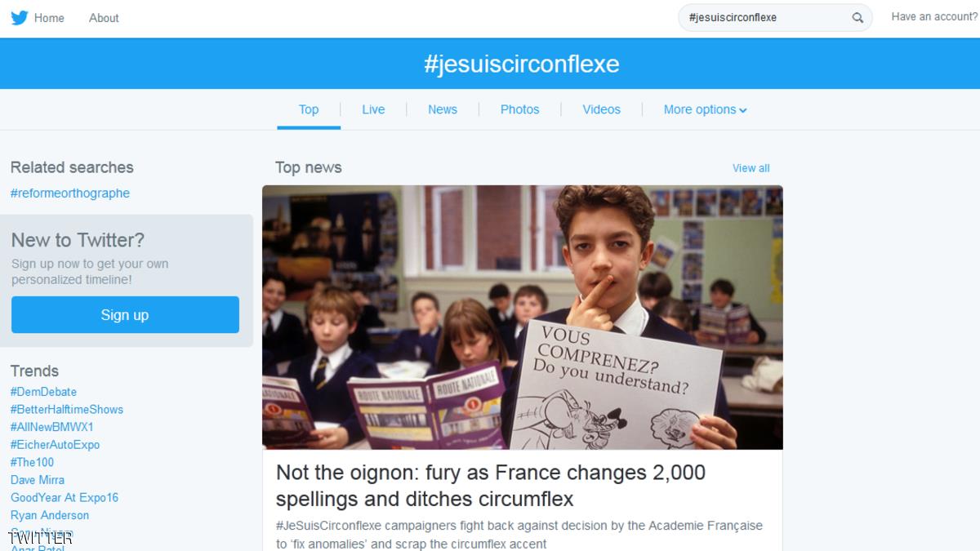
Task: Open the #EicherAutoExpo trend
Action: click(55, 445)
